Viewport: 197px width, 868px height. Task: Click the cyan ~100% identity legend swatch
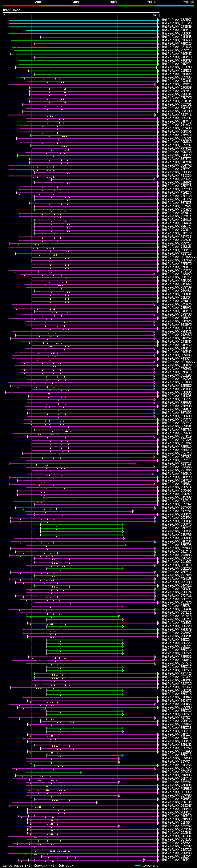point(175,6)
